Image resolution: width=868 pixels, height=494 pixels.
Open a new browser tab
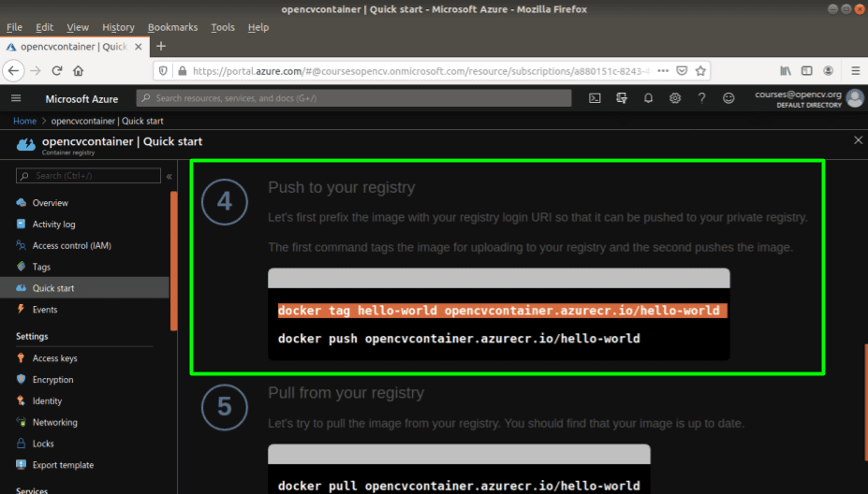click(x=161, y=47)
